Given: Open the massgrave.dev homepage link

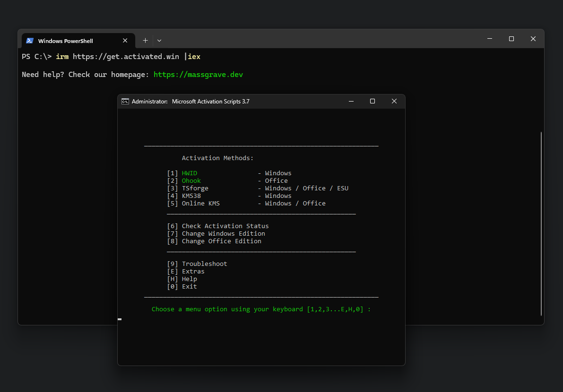Looking at the screenshot, I should point(198,75).
